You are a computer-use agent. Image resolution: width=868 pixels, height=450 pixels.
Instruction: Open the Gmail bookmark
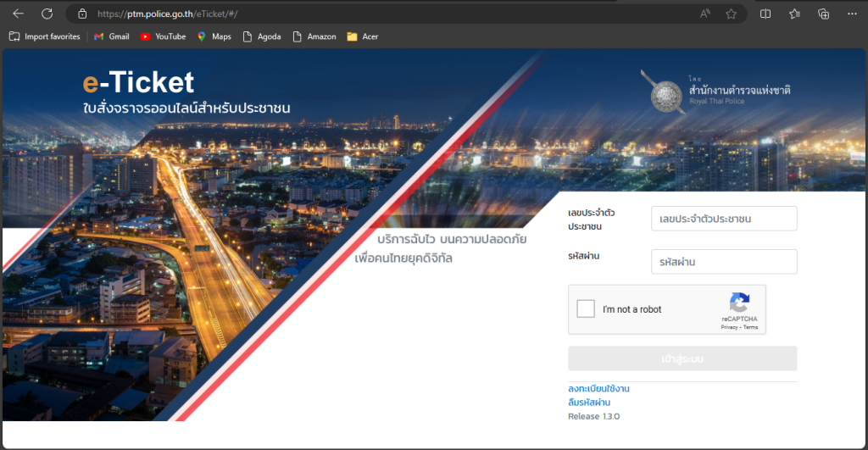111,36
